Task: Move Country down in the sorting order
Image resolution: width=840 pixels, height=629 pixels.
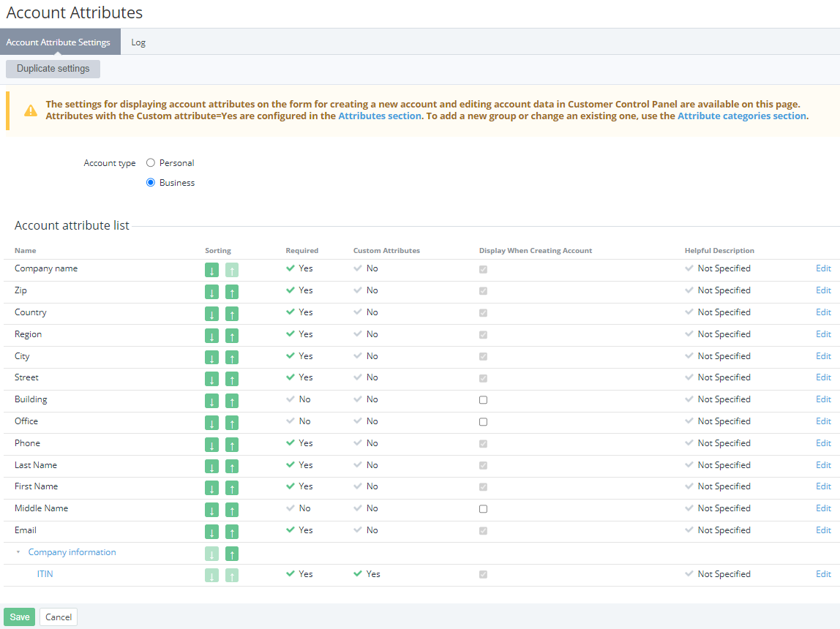Action: point(211,313)
